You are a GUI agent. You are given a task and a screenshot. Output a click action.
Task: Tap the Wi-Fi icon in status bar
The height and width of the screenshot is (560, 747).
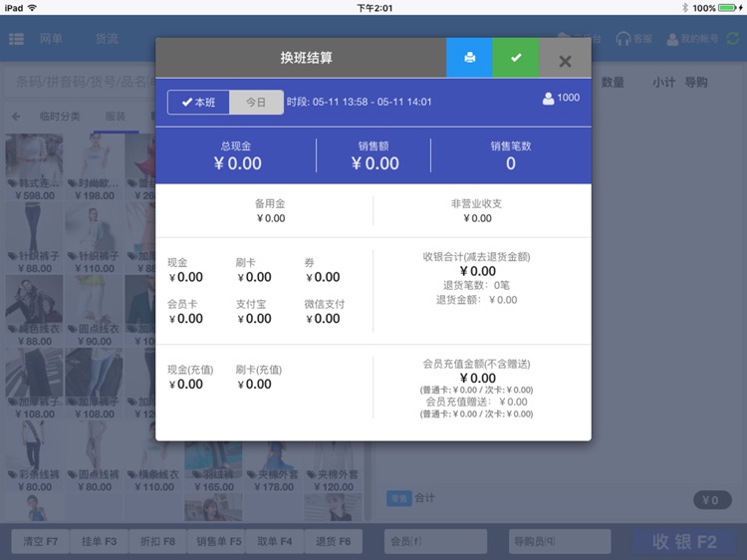tap(33, 8)
